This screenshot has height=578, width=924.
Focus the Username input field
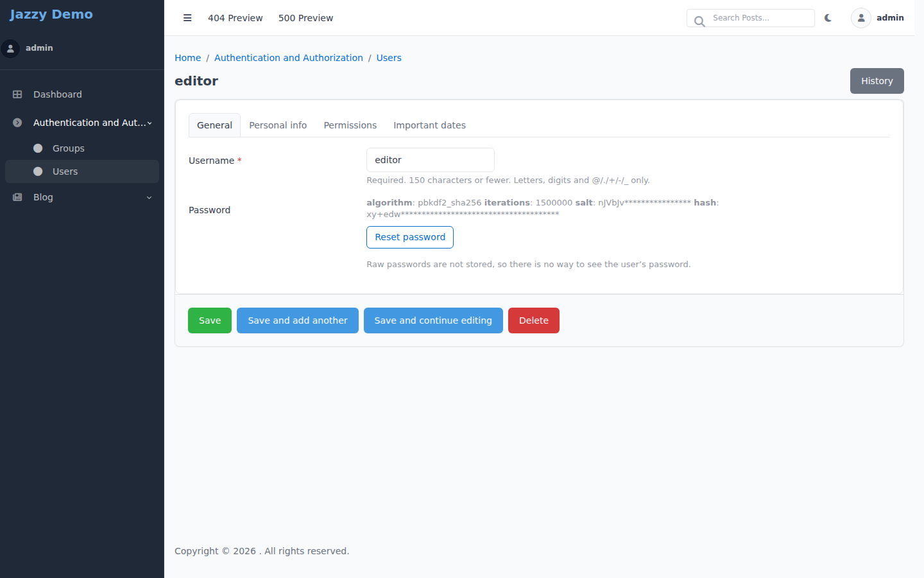[x=431, y=160]
